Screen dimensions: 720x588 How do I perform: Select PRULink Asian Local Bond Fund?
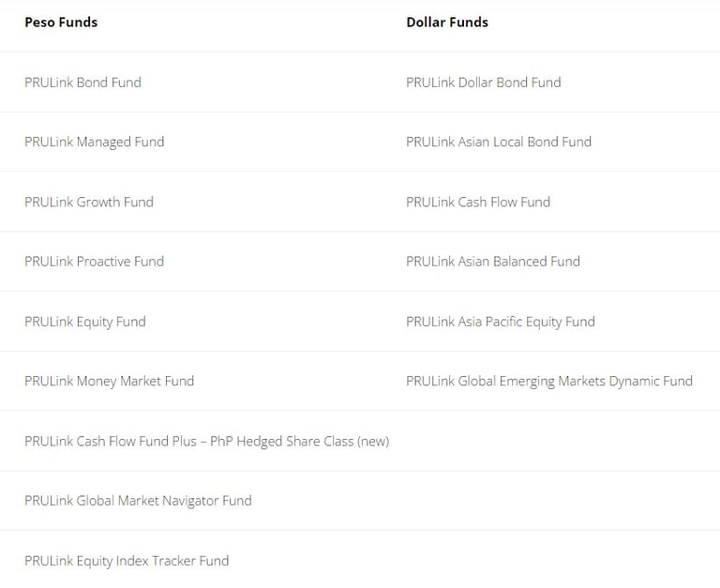point(499,142)
